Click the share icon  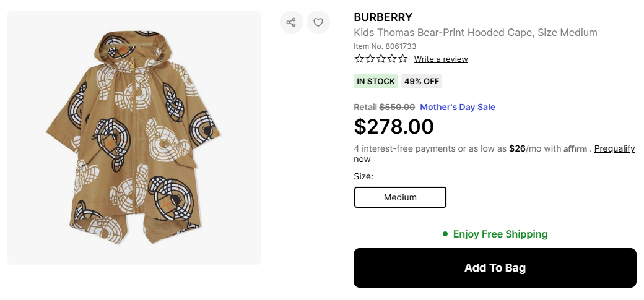click(x=291, y=22)
